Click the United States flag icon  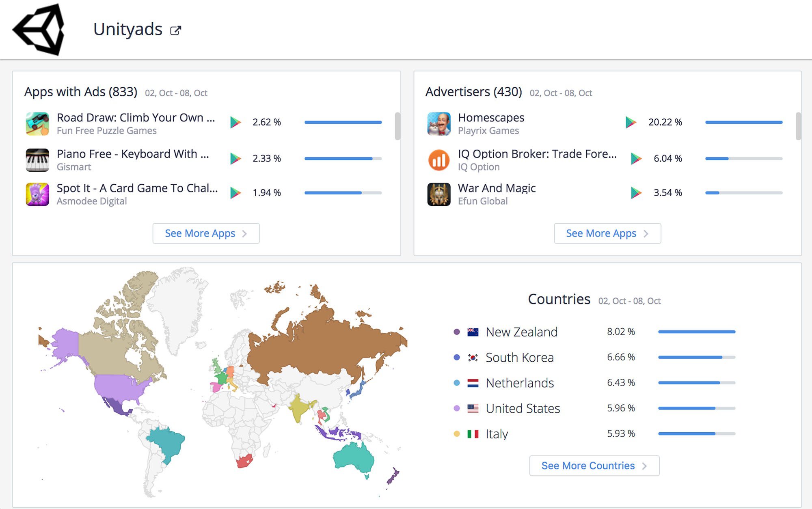coord(473,408)
